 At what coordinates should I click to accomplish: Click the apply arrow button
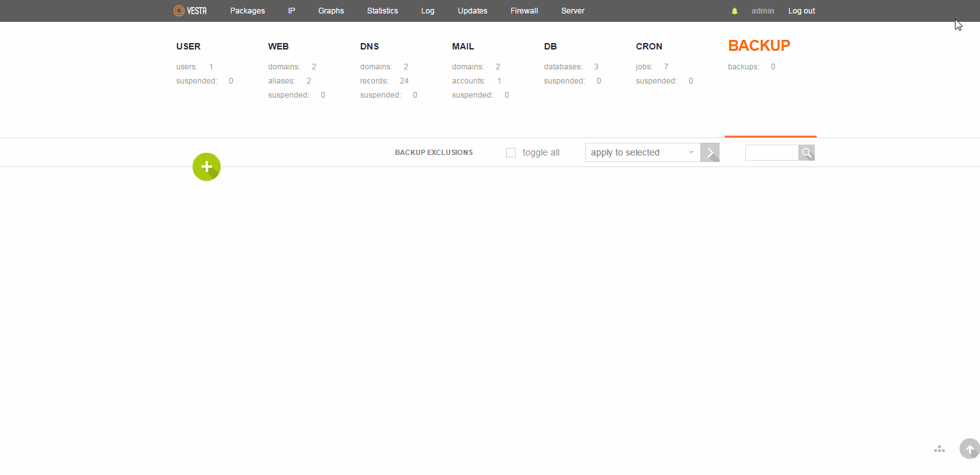(x=710, y=152)
